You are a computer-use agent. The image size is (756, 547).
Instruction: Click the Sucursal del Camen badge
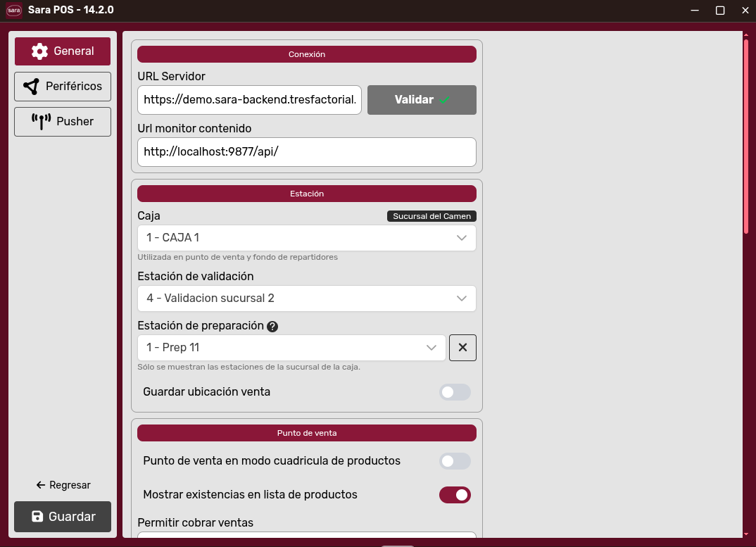[431, 216]
